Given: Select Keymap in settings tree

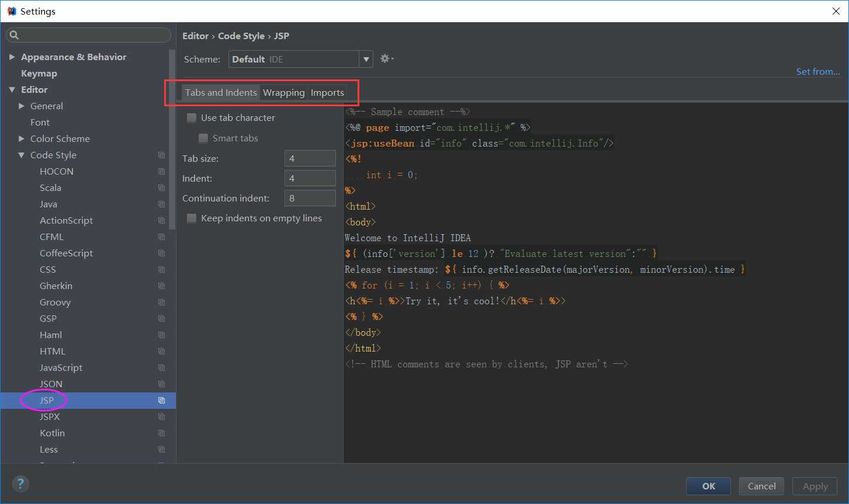Looking at the screenshot, I should 39,74.
